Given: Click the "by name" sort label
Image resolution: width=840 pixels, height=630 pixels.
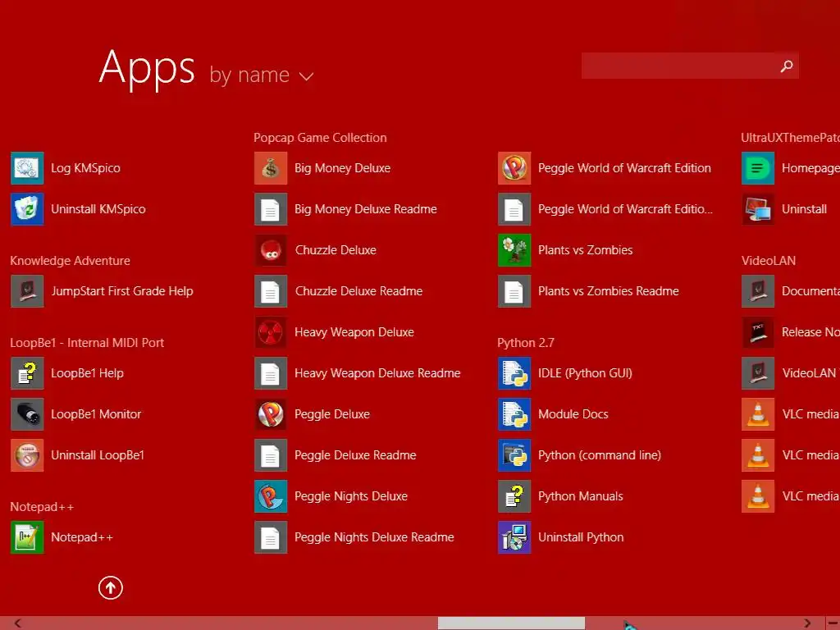Looking at the screenshot, I should coord(249,75).
